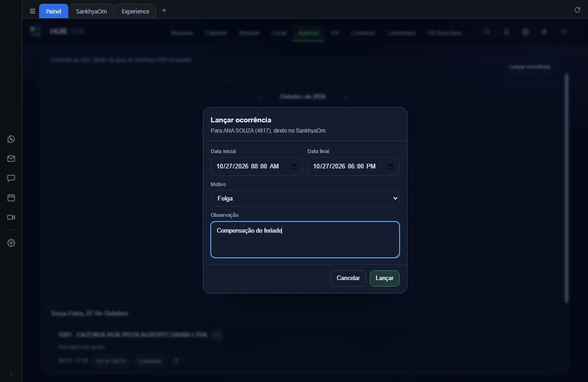The image size is (588, 382).
Task: Click the blurred Lançar ocorrência button behind dialog
Action: (529, 67)
